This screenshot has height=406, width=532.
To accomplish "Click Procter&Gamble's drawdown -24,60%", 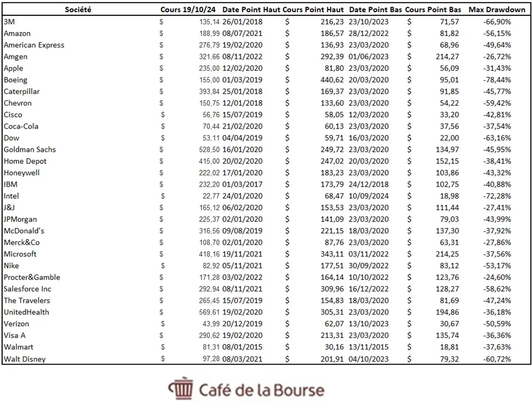I will [497, 277].
